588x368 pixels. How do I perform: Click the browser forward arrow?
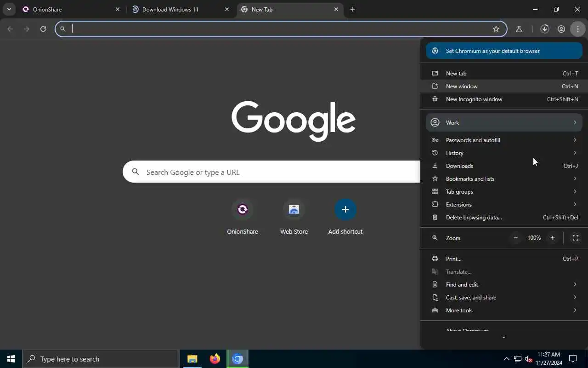[x=27, y=29]
